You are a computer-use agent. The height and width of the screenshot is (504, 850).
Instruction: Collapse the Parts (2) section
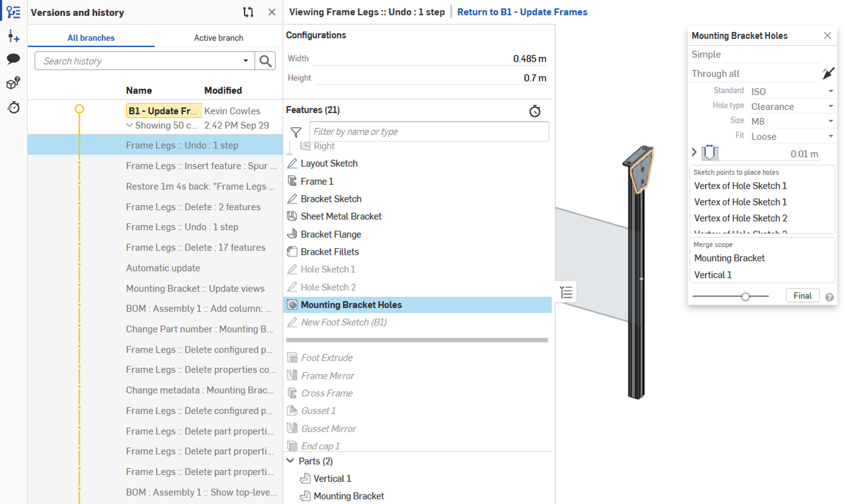pyautogui.click(x=290, y=461)
